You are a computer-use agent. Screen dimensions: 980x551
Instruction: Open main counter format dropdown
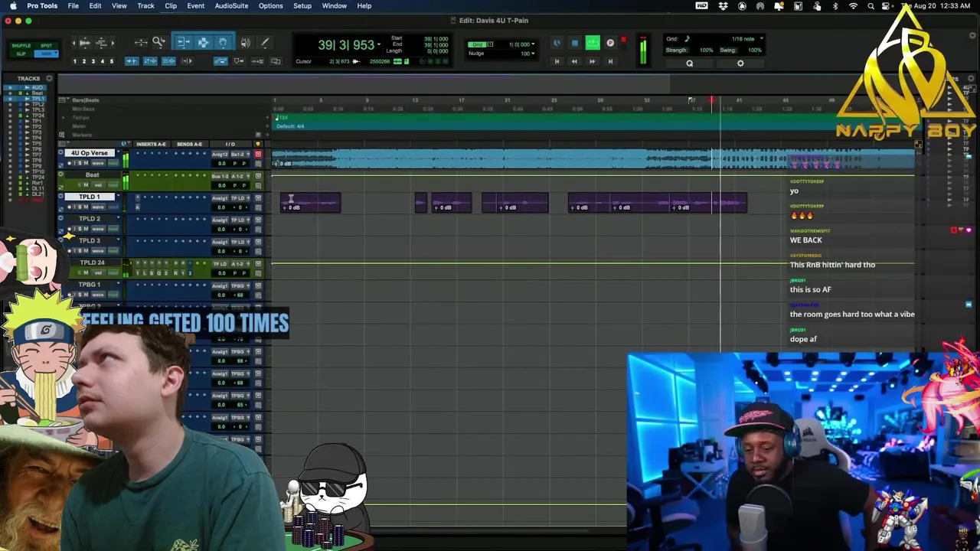tap(378, 45)
